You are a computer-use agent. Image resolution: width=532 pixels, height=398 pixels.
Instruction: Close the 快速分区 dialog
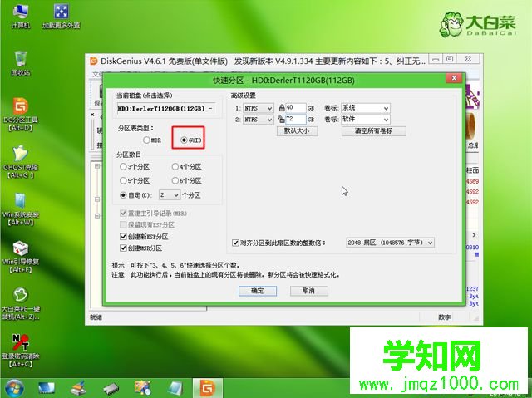coord(454,78)
